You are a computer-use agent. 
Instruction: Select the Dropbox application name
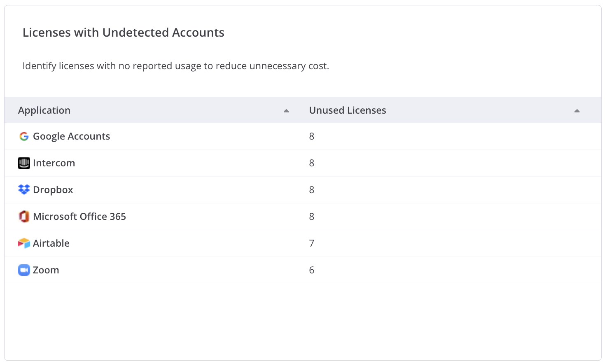[53, 190]
